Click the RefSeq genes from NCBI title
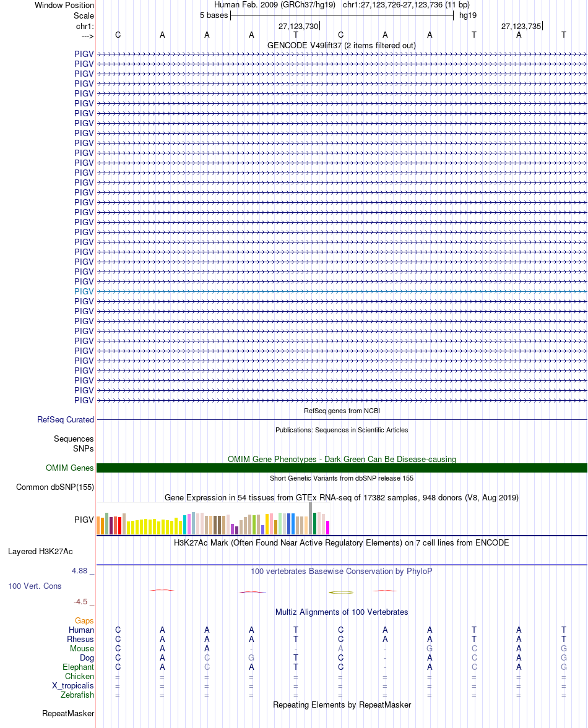This screenshot has height=728, width=588. [342, 411]
